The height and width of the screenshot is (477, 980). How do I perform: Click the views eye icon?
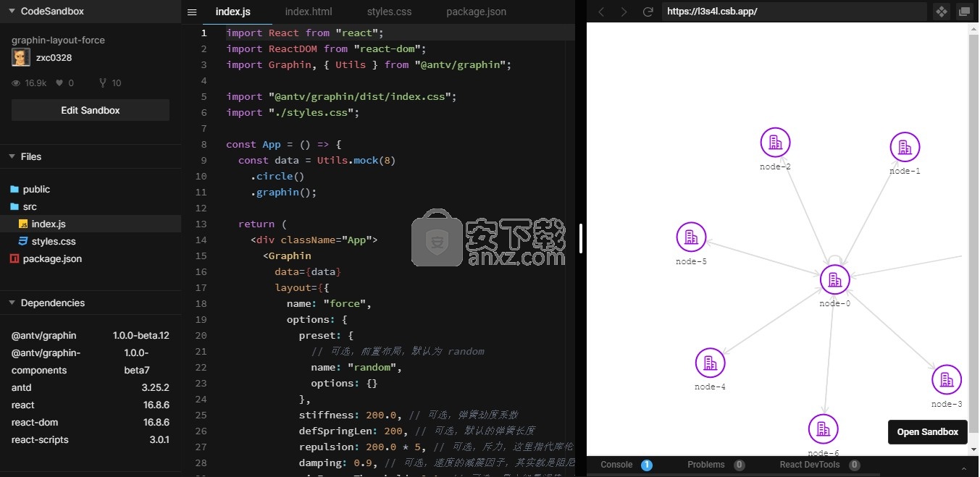point(16,83)
